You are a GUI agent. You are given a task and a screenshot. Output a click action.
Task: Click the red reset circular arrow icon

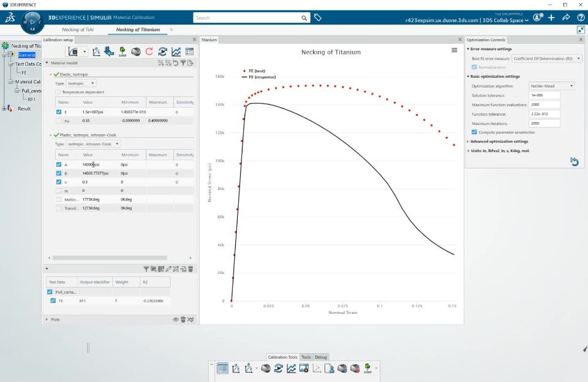pyautogui.click(x=149, y=52)
